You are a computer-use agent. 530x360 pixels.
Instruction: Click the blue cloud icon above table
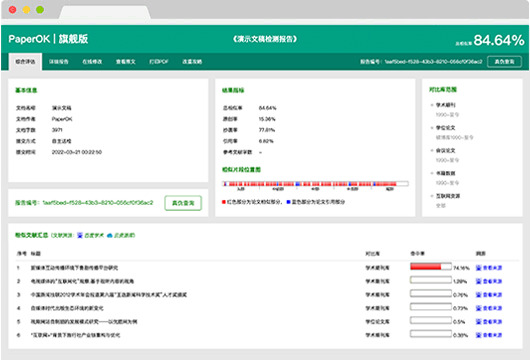click(x=110, y=235)
